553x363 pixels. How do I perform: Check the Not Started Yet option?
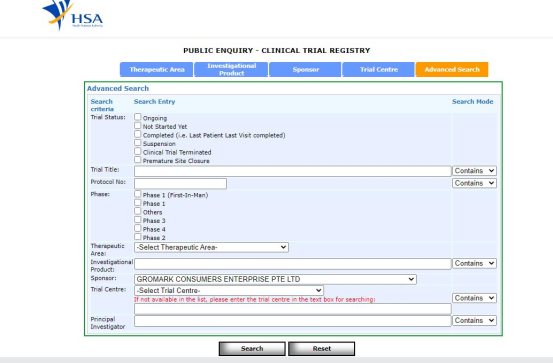tap(138, 125)
